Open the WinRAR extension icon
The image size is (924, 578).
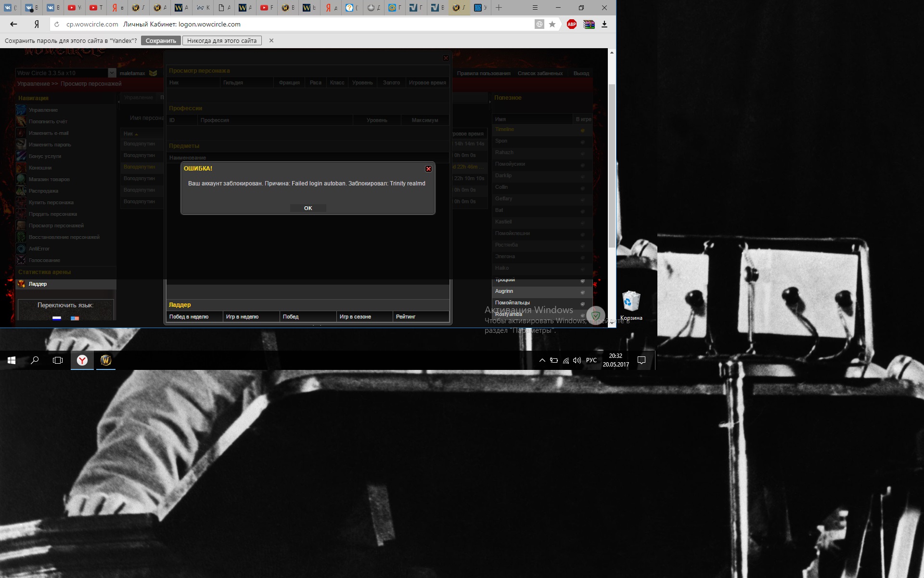589,24
